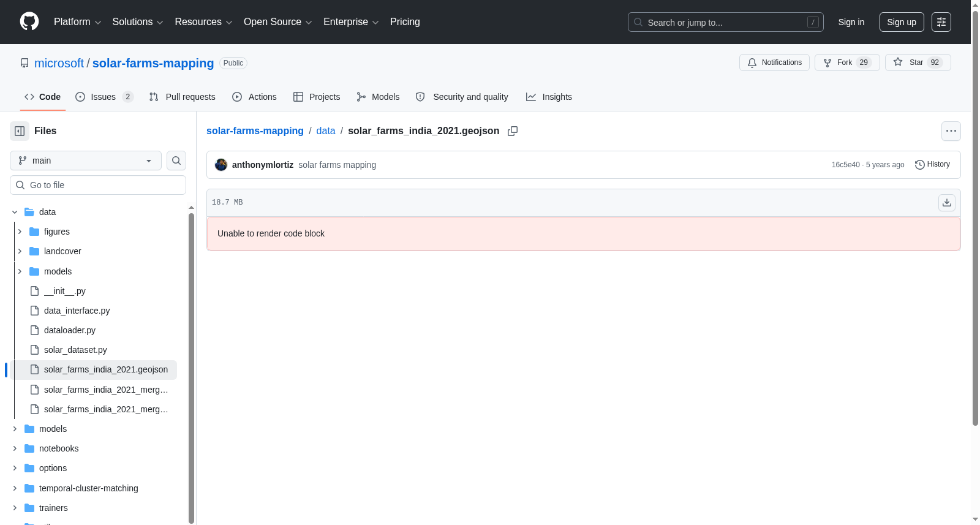Expand the figures folder
This screenshot has height=525, width=980.
pyautogui.click(x=20, y=232)
